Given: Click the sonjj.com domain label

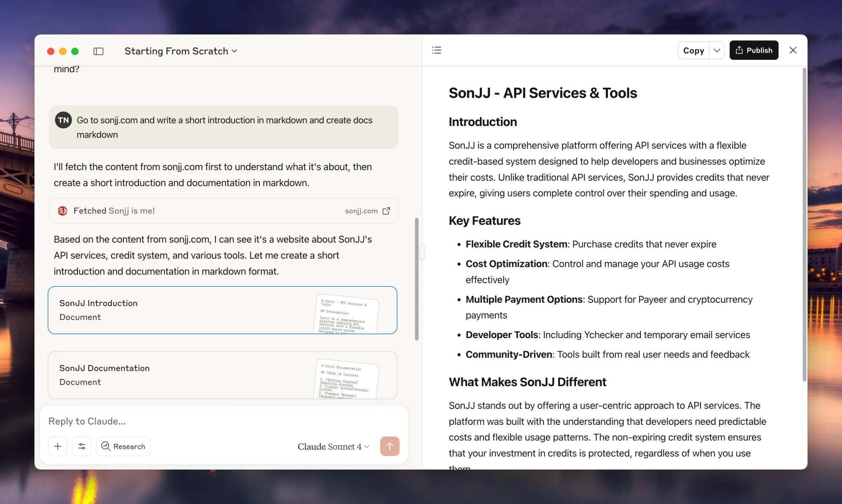Looking at the screenshot, I should tap(361, 211).
